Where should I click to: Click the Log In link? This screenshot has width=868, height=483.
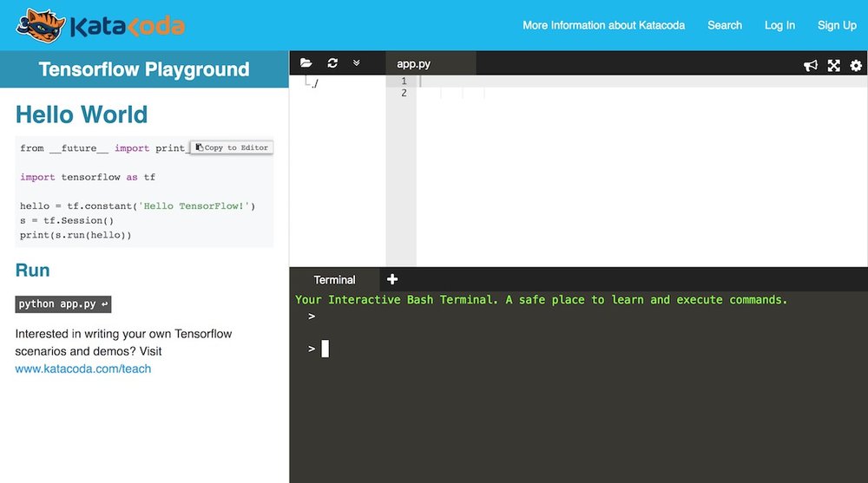pos(779,25)
